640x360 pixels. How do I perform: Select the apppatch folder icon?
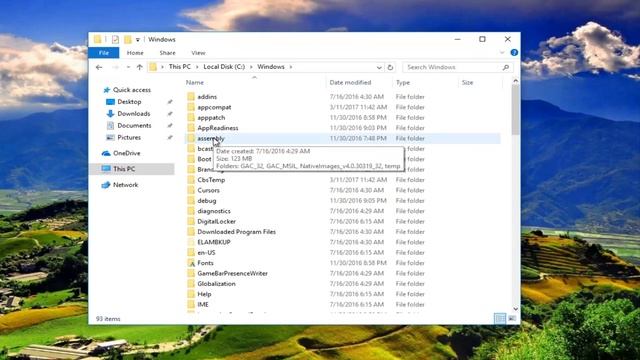[191, 117]
